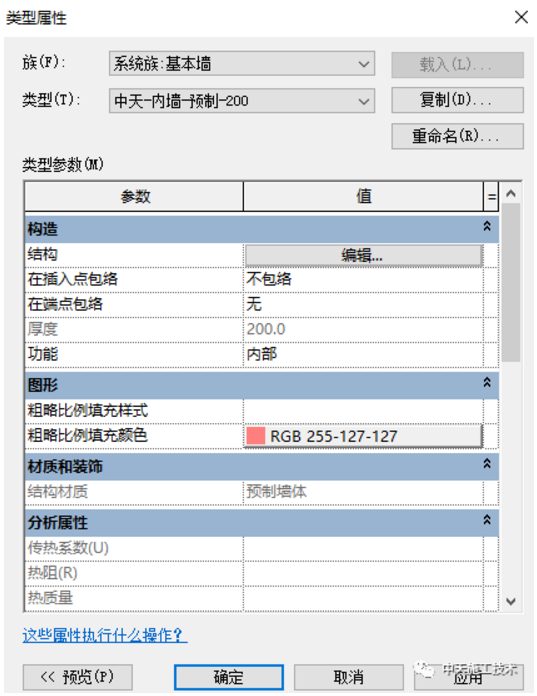Select the 功能 value 内部 cell
Image resolution: width=537 pixels, height=696 pixels.
click(363, 354)
